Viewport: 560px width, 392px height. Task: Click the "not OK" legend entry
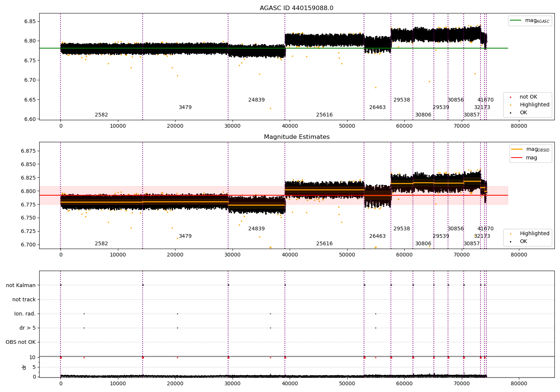(x=528, y=97)
